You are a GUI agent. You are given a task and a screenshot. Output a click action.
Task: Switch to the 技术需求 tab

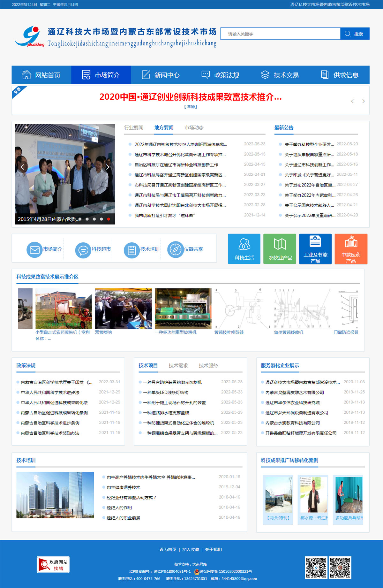[x=178, y=365]
